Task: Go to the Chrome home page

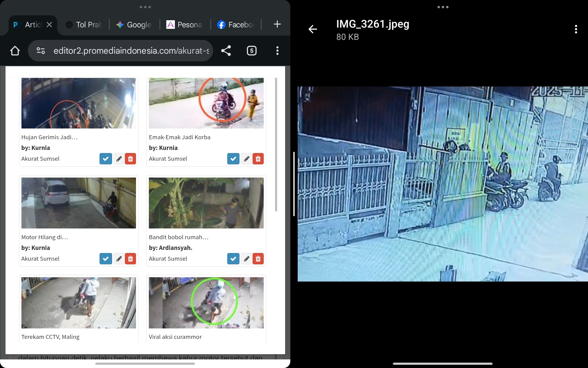Action: click(x=15, y=51)
